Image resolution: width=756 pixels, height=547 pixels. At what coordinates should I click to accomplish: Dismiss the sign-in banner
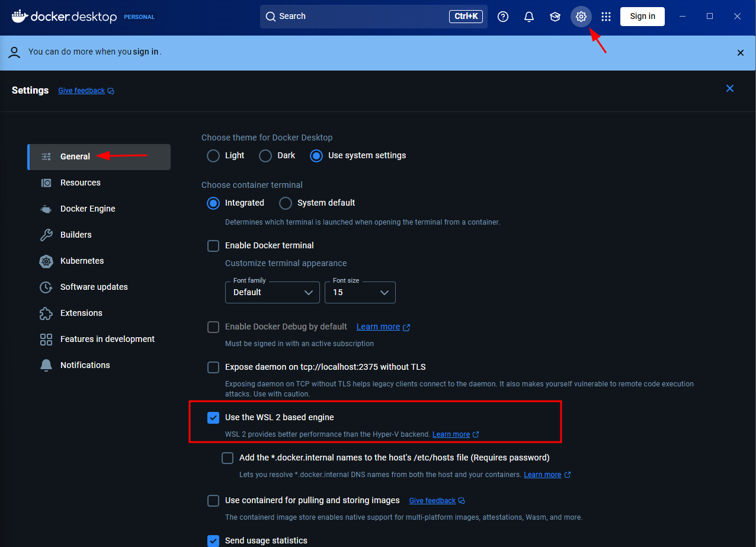point(740,53)
